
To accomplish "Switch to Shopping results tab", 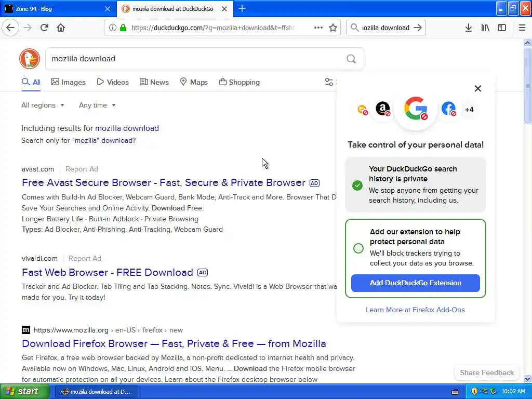I will coord(239,82).
